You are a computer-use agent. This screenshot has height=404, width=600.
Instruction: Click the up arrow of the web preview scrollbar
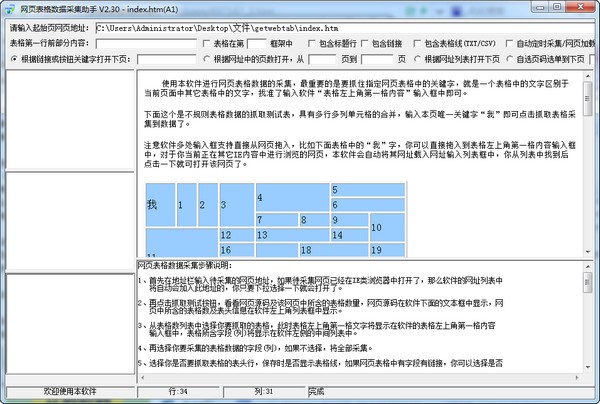tap(588, 76)
